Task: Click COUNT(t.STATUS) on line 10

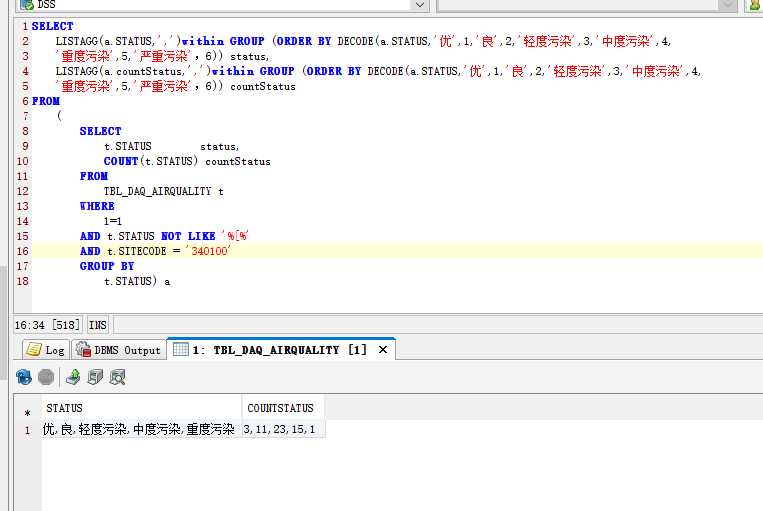Action: [151, 162]
